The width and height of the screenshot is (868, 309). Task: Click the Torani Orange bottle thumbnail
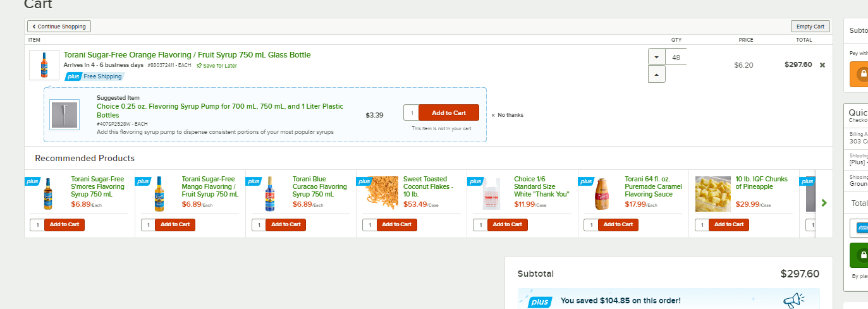[44, 65]
